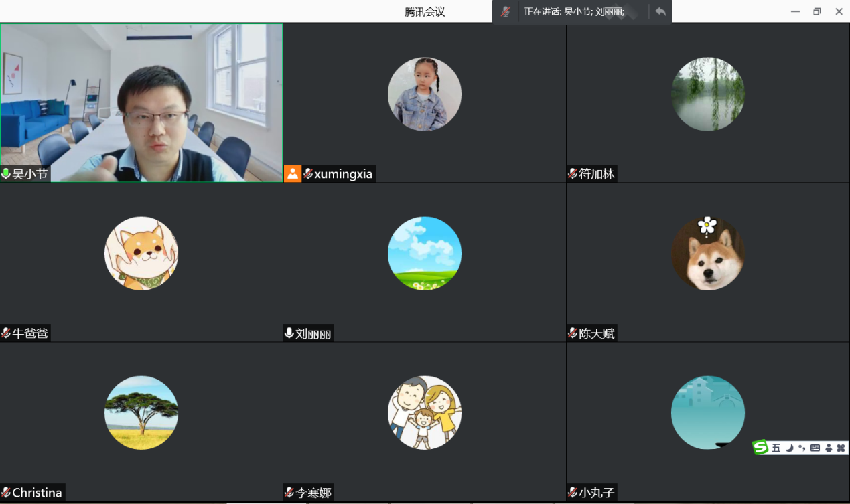This screenshot has height=504, width=850.
Task: Open the Sogou soft keyboard icon
Action: tap(815, 448)
